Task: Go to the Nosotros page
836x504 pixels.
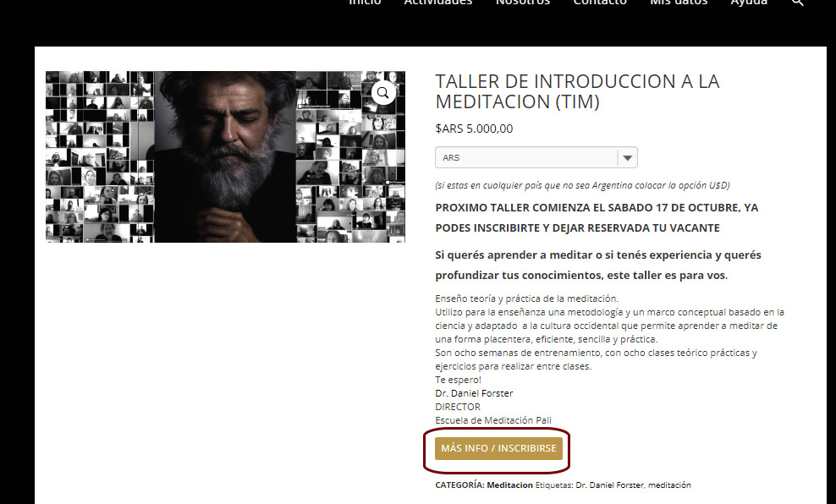Action: (x=523, y=3)
